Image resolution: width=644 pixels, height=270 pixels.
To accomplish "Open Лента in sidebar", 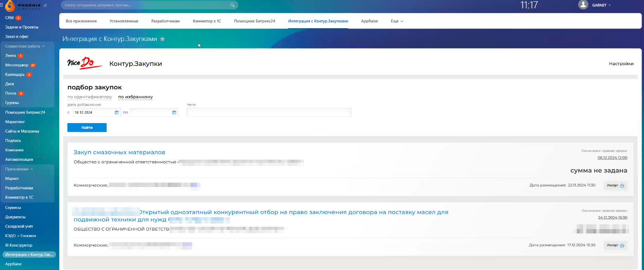I will [10, 56].
